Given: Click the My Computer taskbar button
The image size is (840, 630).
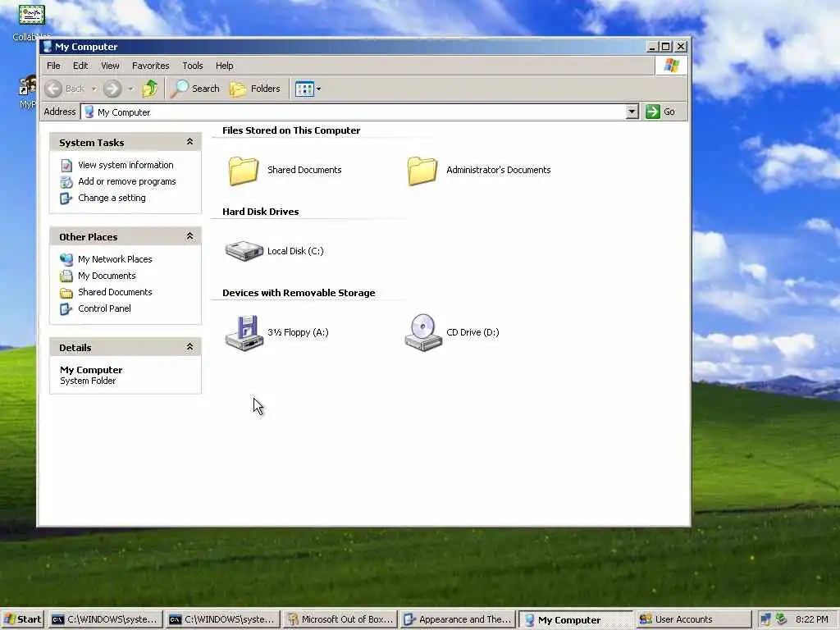Looking at the screenshot, I should tap(575, 620).
